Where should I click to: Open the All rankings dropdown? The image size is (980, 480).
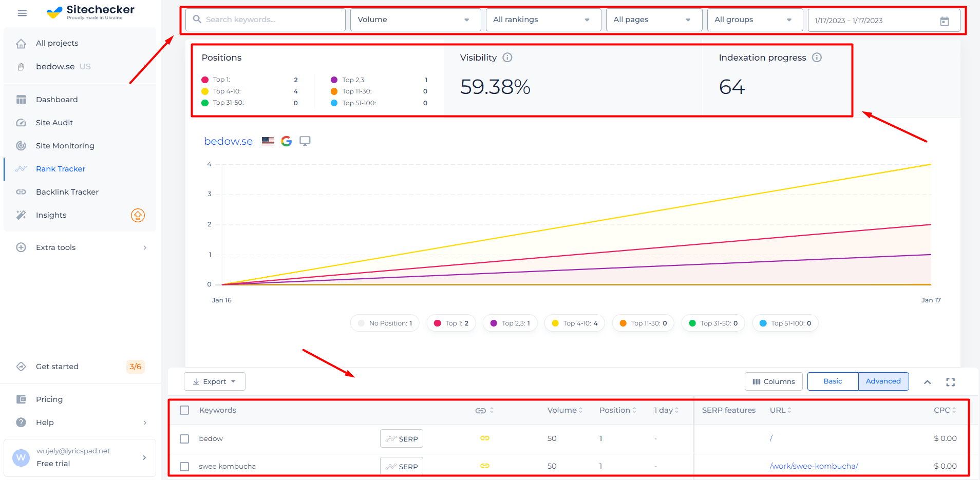[x=543, y=20]
